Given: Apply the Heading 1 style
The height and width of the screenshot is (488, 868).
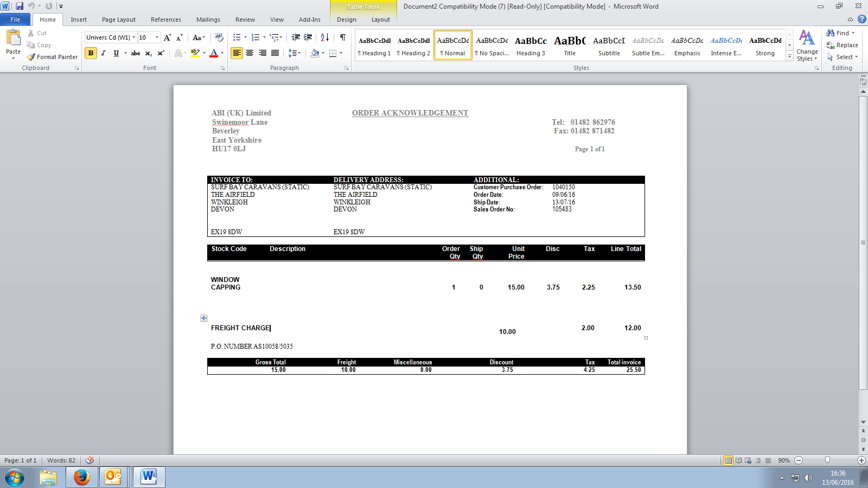Looking at the screenshot, I should point(374,46).
